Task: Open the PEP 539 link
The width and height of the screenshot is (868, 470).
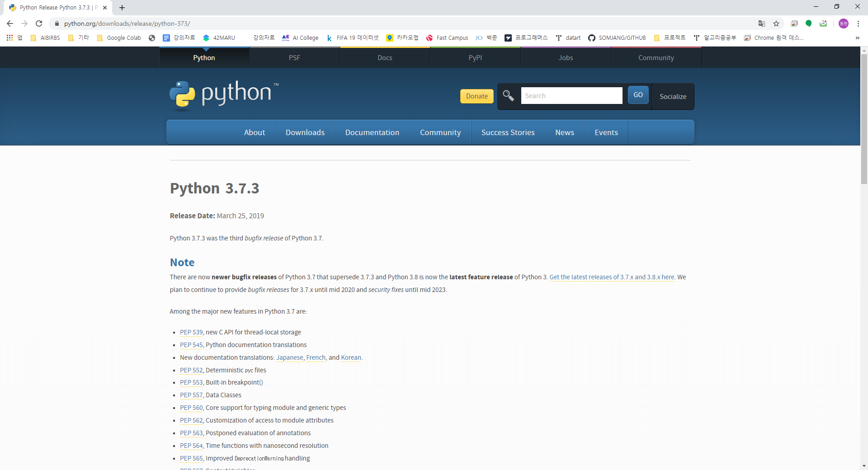Action: click(191, 332)
